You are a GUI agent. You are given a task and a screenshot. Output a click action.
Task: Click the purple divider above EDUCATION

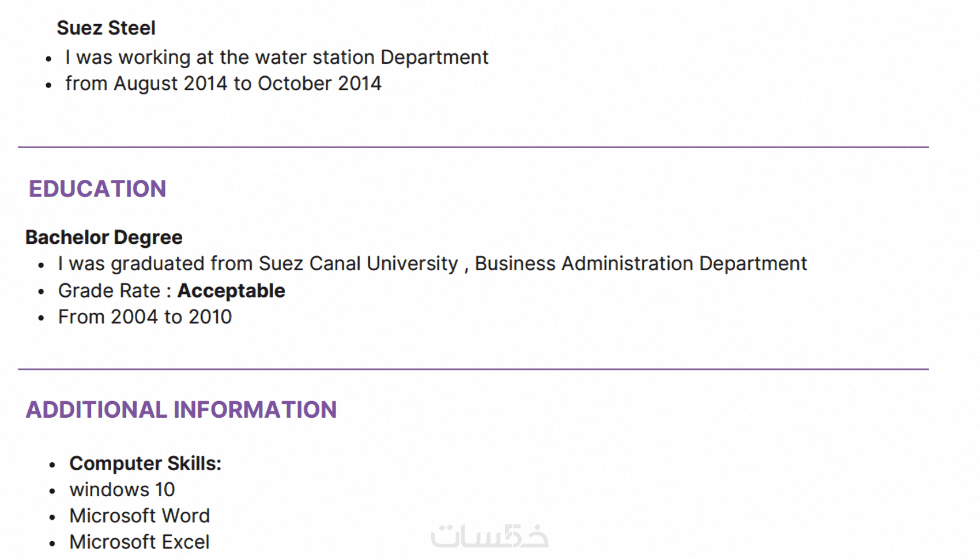point(473,147)
